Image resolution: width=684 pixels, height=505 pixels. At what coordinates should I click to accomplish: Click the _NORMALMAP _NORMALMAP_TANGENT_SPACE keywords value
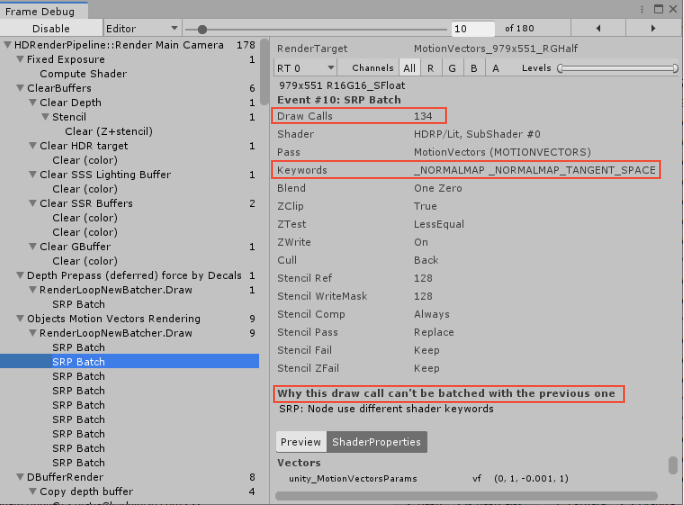click(535, 170)
